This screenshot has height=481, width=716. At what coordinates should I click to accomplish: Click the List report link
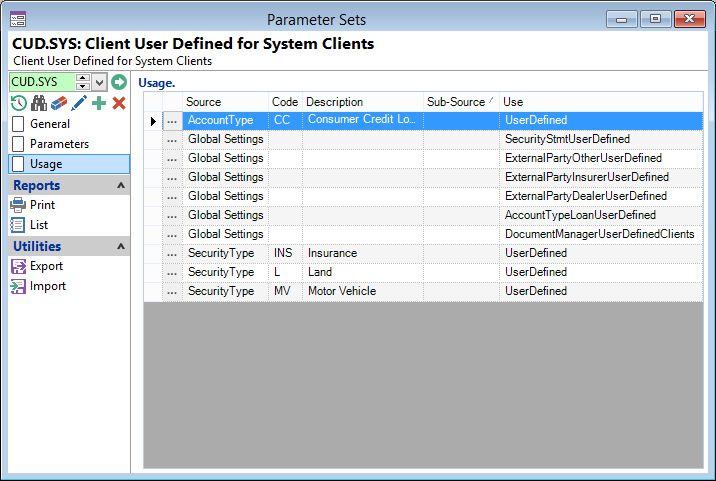tap(39, 225)
